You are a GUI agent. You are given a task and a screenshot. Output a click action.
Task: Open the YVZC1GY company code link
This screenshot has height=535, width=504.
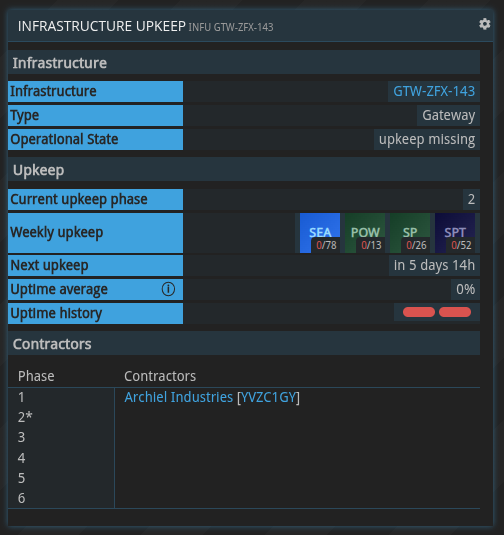tap(268, 397)
